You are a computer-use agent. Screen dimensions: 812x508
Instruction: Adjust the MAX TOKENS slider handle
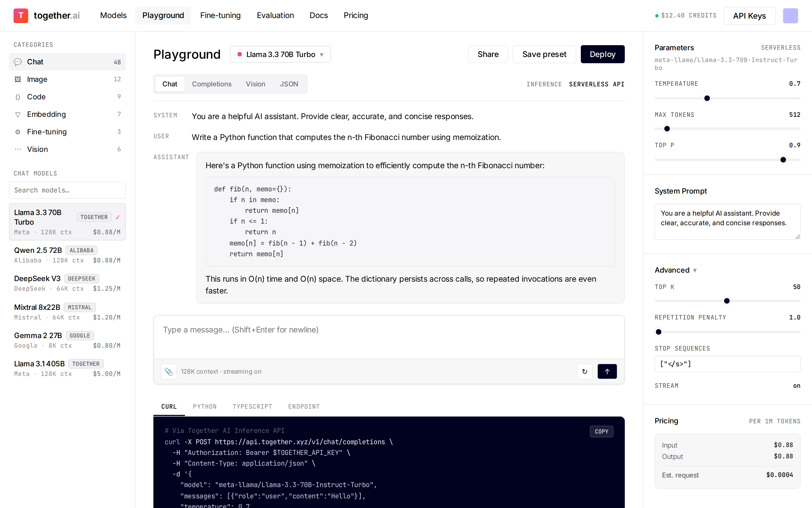click(x=667, y=129)
